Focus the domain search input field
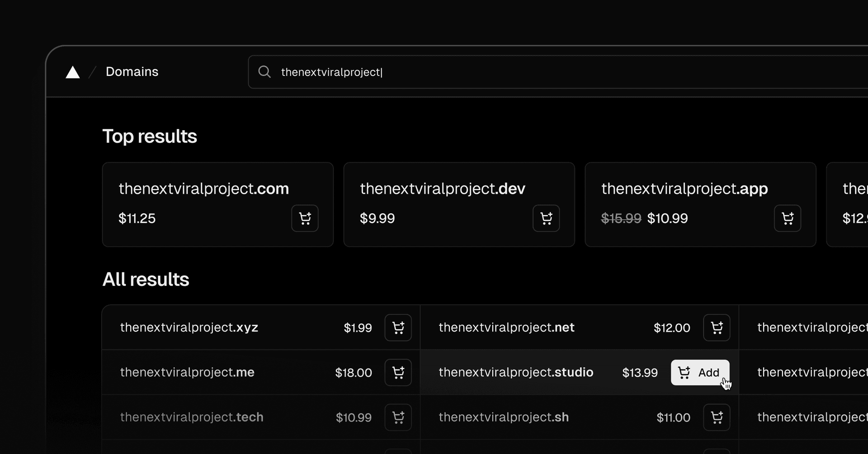The image size is (868, 454). point(542,72)
